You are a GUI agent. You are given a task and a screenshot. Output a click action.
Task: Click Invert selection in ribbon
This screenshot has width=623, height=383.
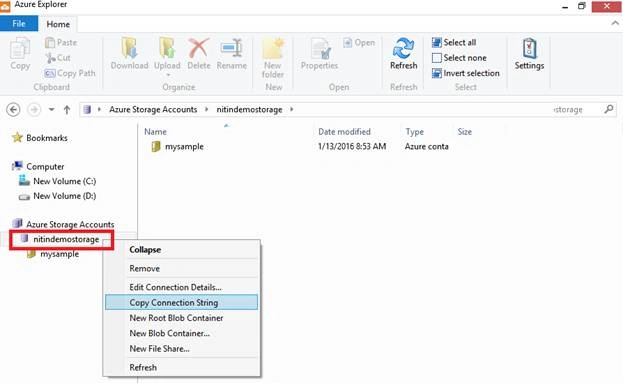(x=466, y=73)
